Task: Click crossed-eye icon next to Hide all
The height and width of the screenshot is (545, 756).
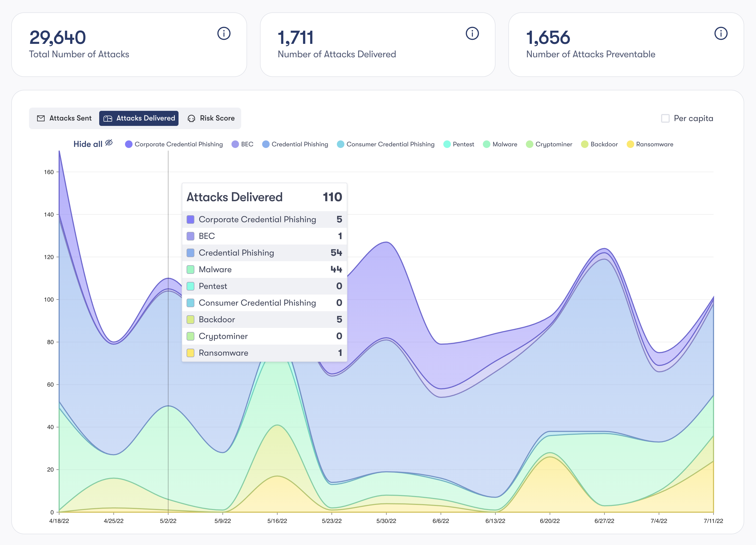Action: [109, 143]
